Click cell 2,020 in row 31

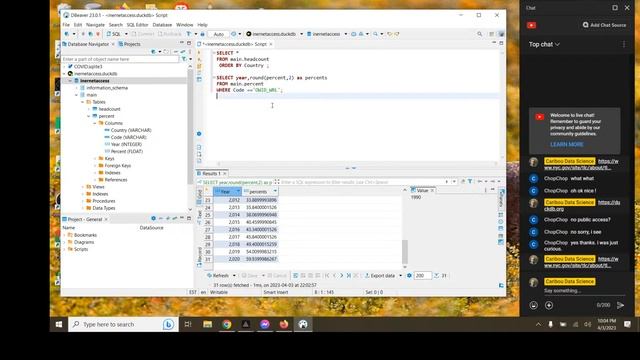(227, 259)
